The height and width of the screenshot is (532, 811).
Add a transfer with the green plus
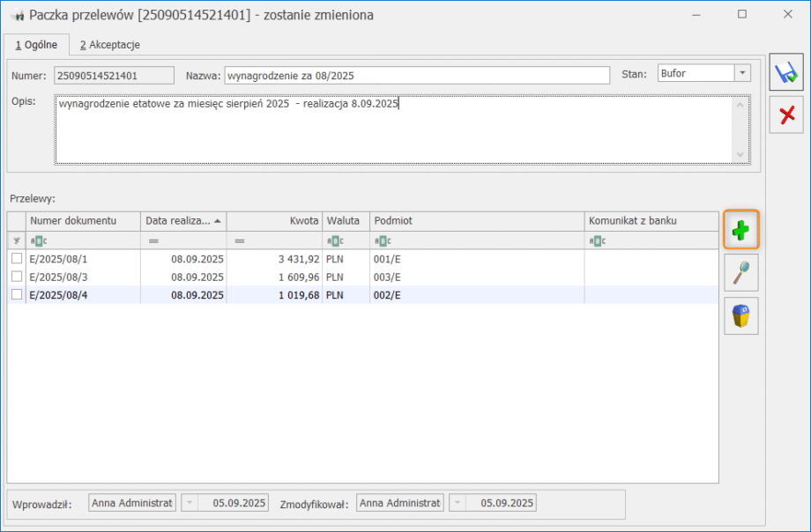[741, 231]
